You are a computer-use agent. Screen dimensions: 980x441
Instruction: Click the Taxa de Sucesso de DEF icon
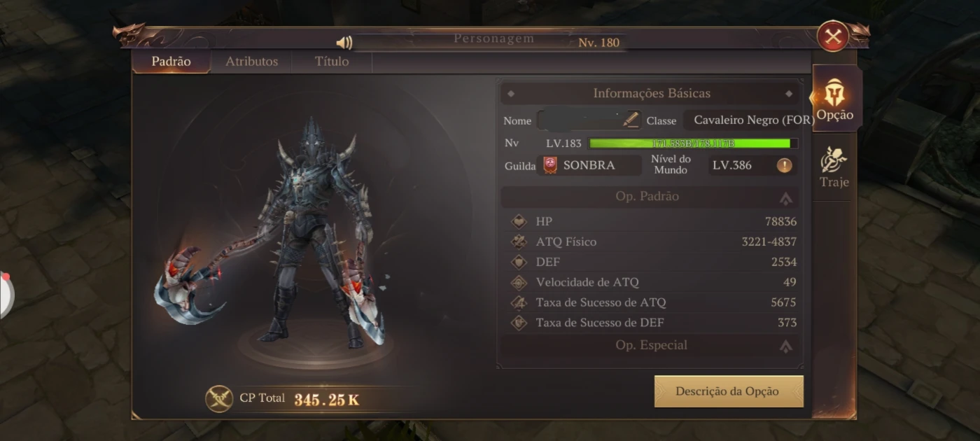click(519, 323)
